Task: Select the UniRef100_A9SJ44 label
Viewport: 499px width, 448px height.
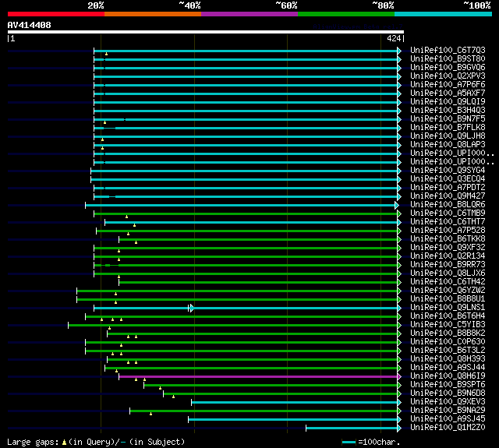Action: [x=448, y=368]
